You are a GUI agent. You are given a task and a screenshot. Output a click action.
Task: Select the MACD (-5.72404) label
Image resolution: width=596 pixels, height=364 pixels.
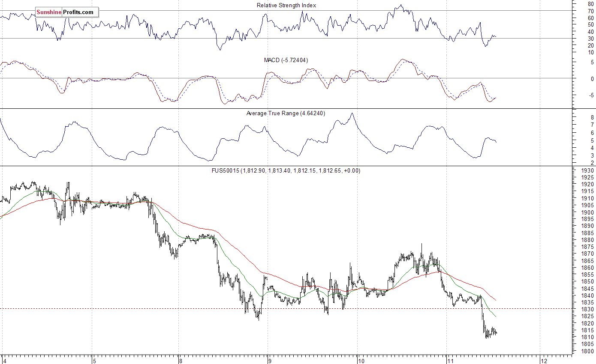(x=286, y=60)
